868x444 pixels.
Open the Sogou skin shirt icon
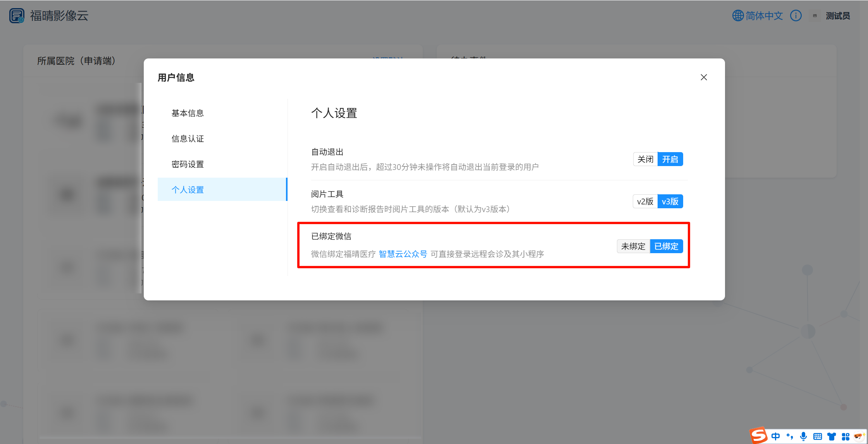[832, 436]
